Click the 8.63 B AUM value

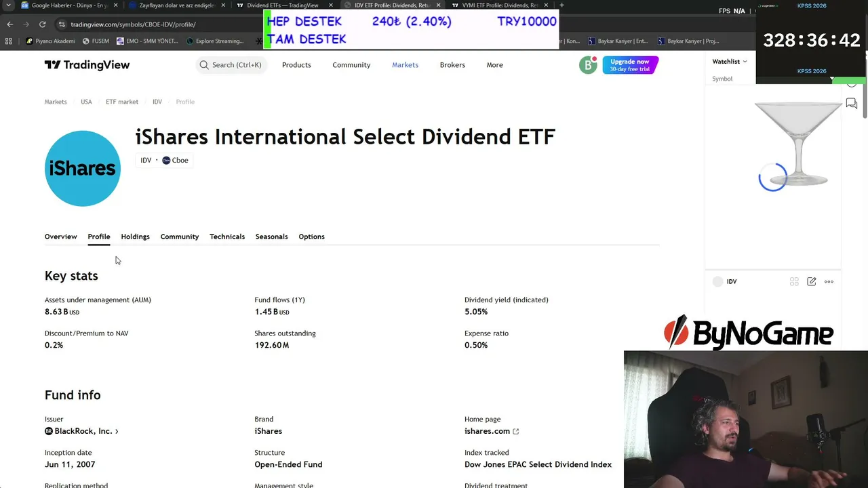tap(62, 312)
